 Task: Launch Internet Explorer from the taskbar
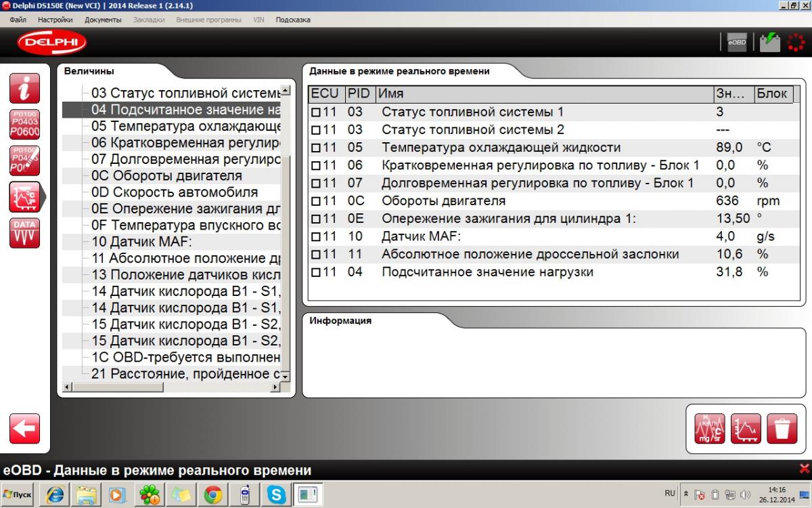55,495
